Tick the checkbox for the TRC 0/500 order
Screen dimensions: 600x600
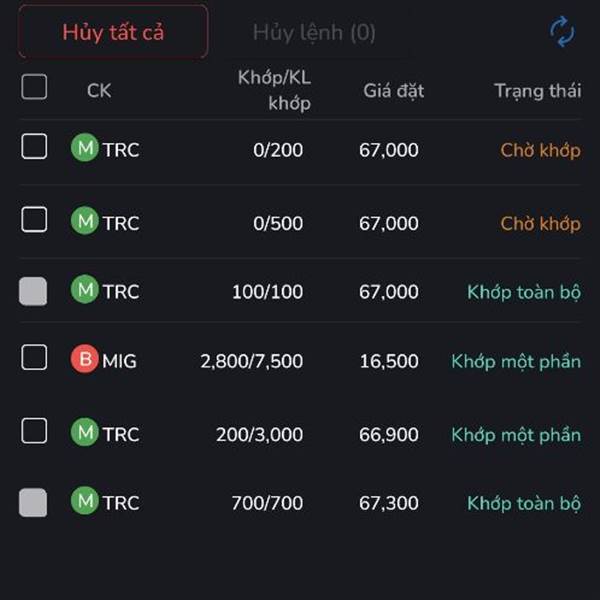tap(34, 220)
